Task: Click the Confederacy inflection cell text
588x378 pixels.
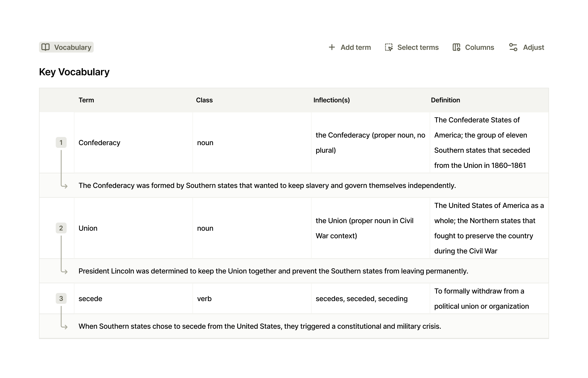Action: pos(370,143)
